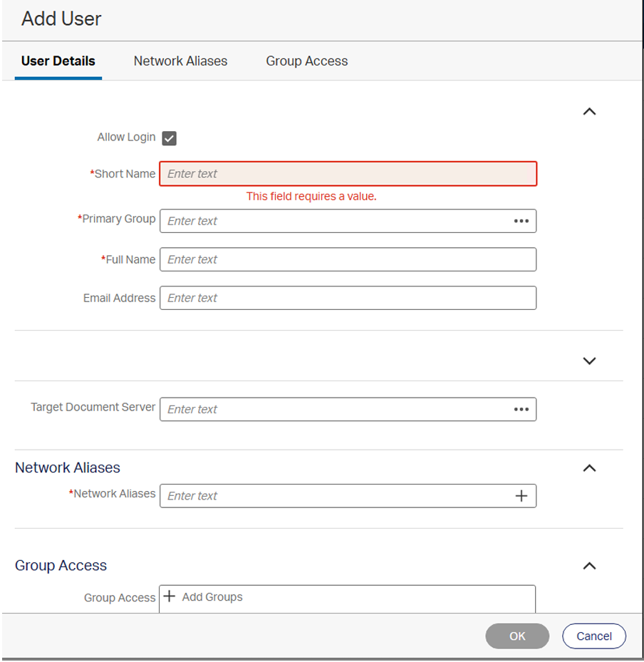This screenshot has width=644, height=662.
Task: Click Add Groups text
Action: (x=212, y=596)
